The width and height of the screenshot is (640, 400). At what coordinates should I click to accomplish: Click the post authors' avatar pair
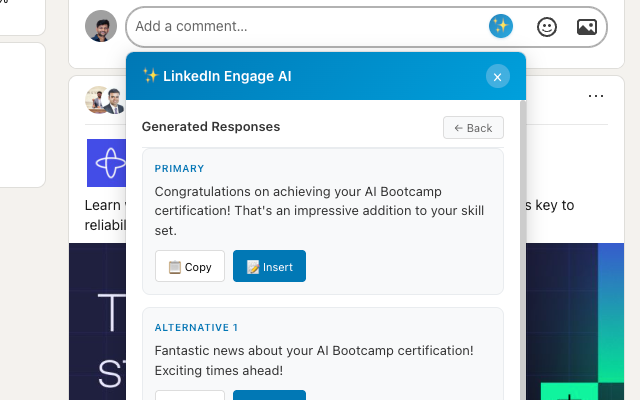point(105,100)
